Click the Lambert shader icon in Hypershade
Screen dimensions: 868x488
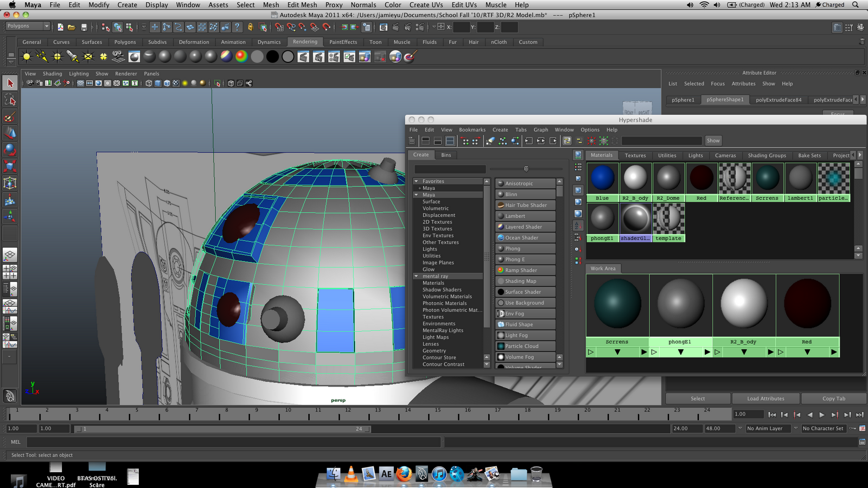(x=501, y=216)
